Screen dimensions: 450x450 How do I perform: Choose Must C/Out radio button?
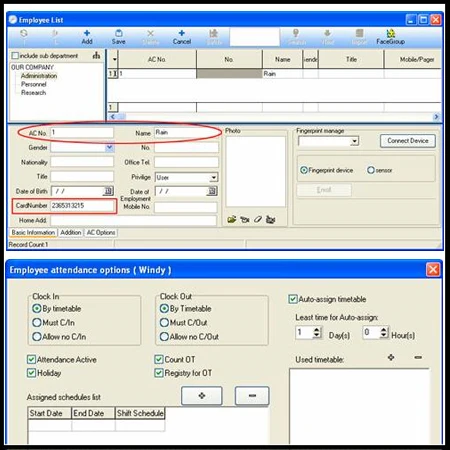click(164, 322)
